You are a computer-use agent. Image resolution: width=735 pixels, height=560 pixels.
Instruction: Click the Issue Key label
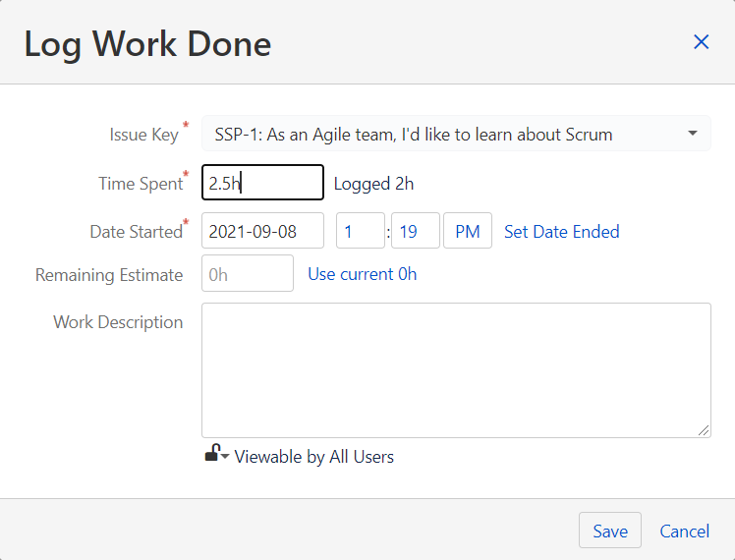(143, 135)
